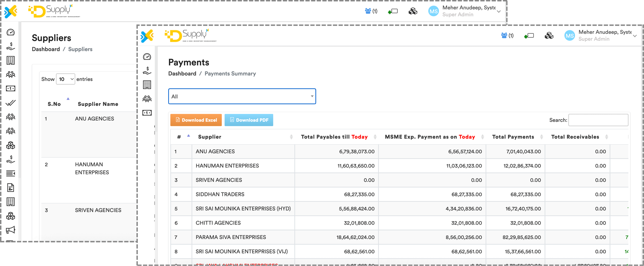Image resolution: width=644 pixels, height=266 pixels.
Task: Sort by Total Payables till Today column
Action: [336, 137]
